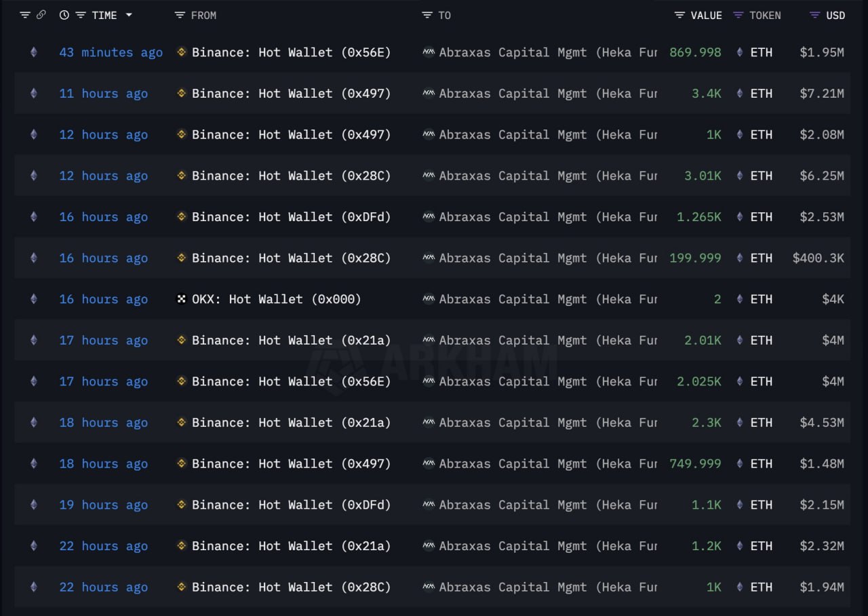Expand the TIME sort dropdown arrow
The image size is (868, 616).
129,15
